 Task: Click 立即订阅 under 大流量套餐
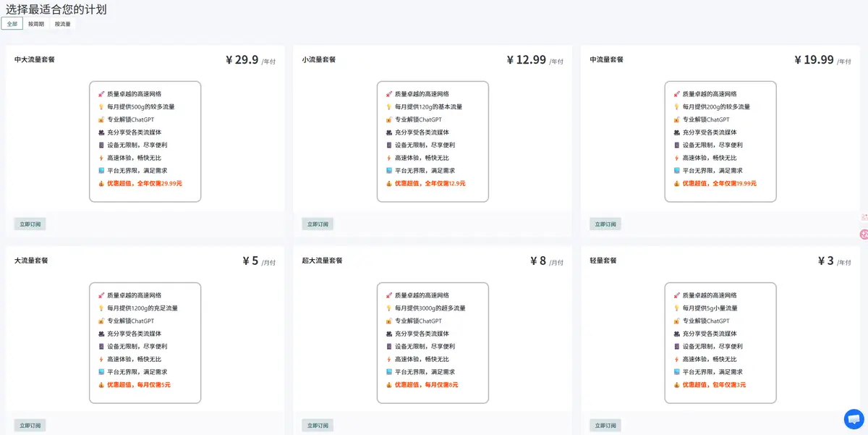click(30, 426)
